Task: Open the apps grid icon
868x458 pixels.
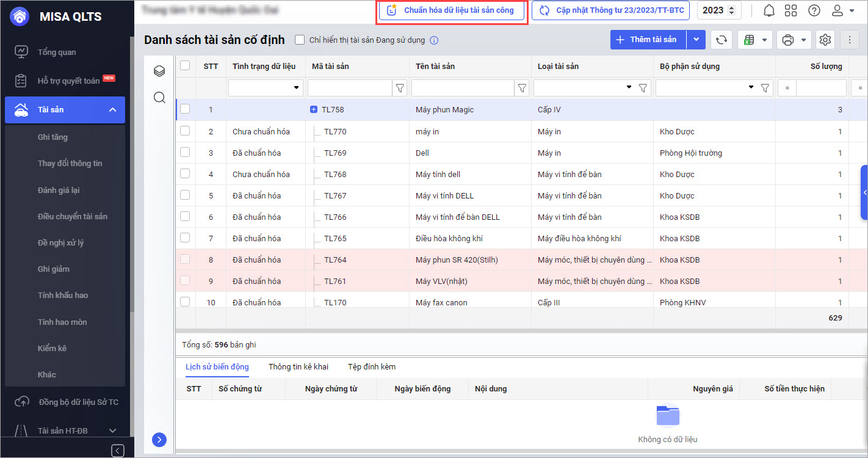Action: pos(791,10)
